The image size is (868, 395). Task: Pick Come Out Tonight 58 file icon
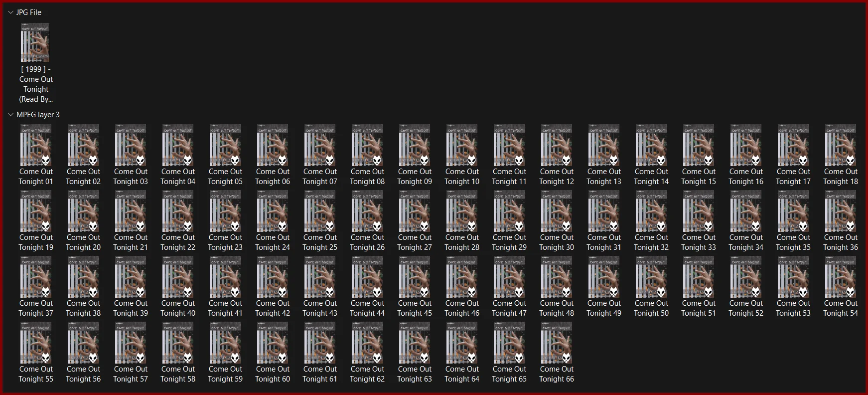[x=178, y=343]
